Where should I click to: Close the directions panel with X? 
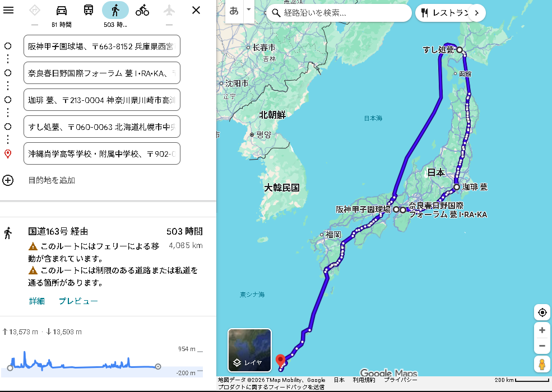(x=196, y=10)
